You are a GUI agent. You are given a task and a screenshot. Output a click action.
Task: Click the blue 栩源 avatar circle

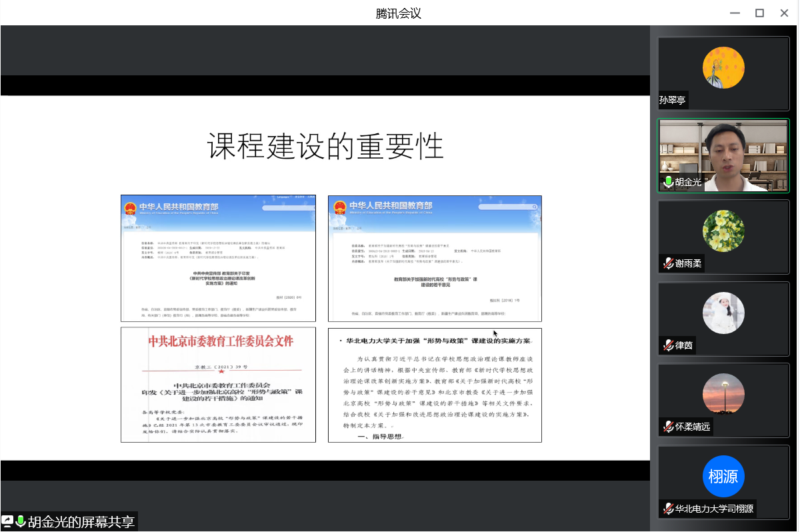pyautogui.click(x=723, y=476)
